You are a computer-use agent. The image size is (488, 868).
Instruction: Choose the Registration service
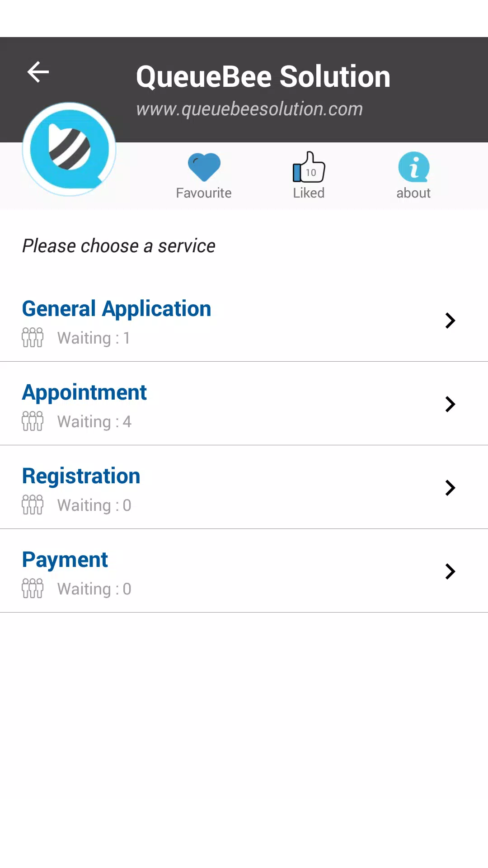[x=244, y=487]
